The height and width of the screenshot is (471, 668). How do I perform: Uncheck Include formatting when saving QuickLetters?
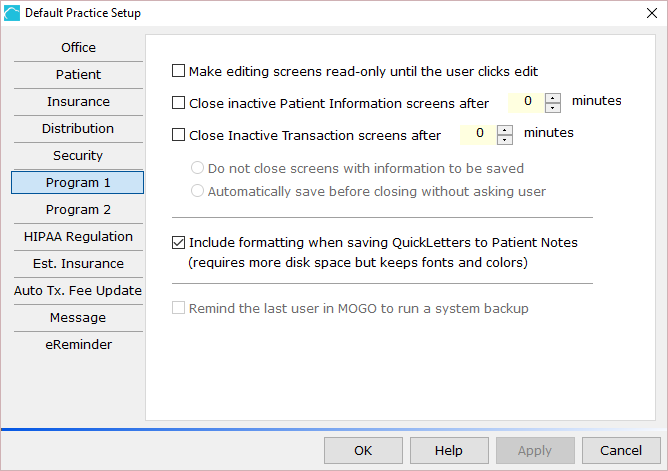pyautogui.click(x=179, y=242)
